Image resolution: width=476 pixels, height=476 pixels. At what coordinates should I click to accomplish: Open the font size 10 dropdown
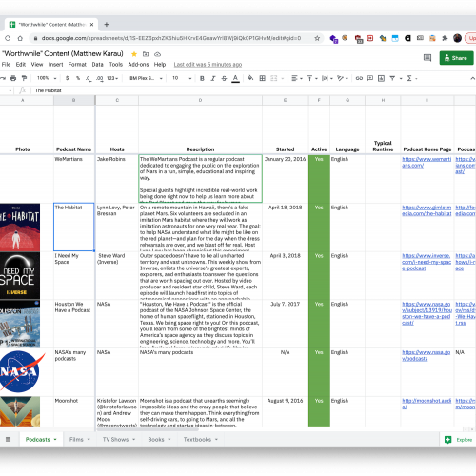(182, 78)
